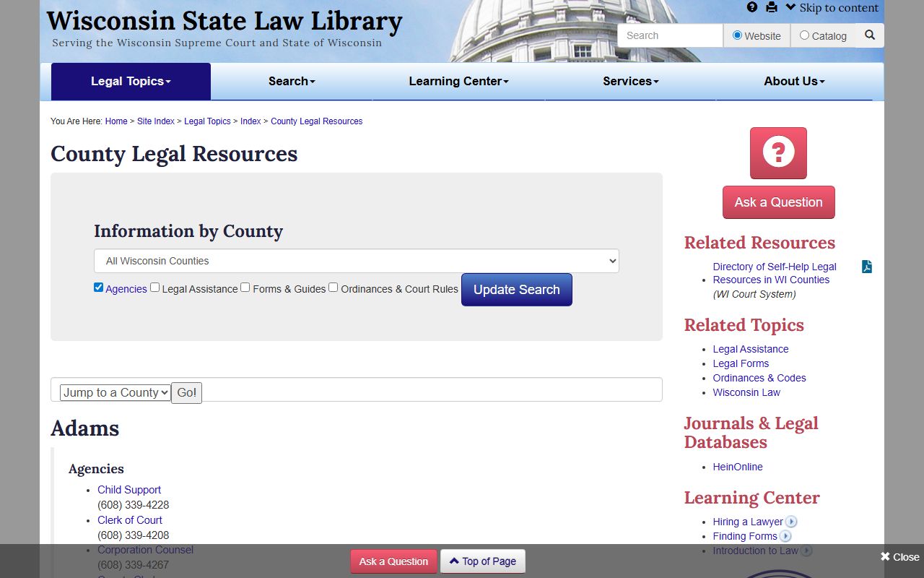Open Index breadcrumb link
Screen dimensions: 924x578
click(250, 121)
